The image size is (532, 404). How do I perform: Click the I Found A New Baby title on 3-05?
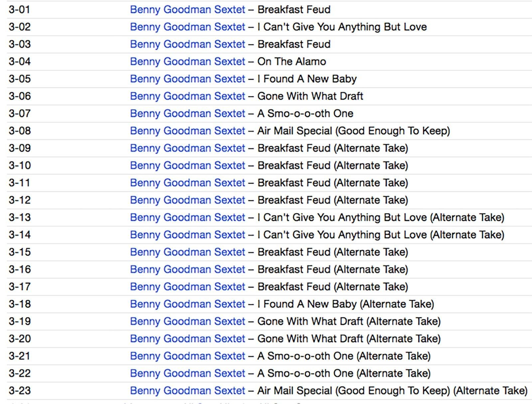[x=307, y=79]
